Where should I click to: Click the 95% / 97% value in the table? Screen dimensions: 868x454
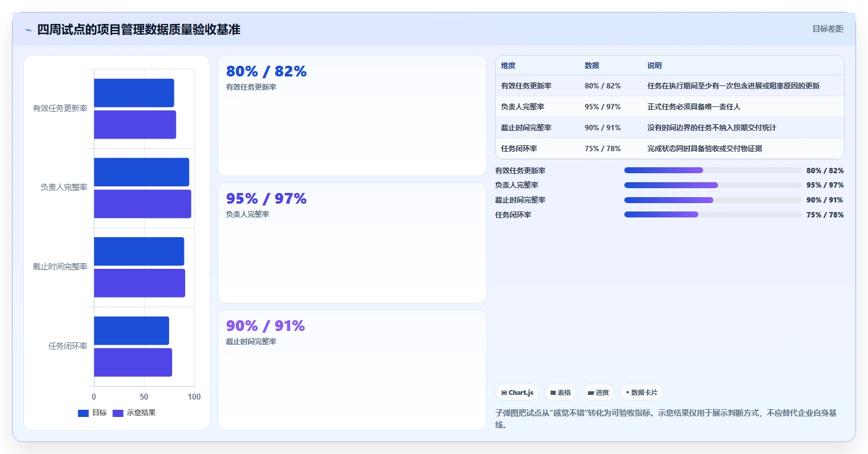tap(603, 107)
